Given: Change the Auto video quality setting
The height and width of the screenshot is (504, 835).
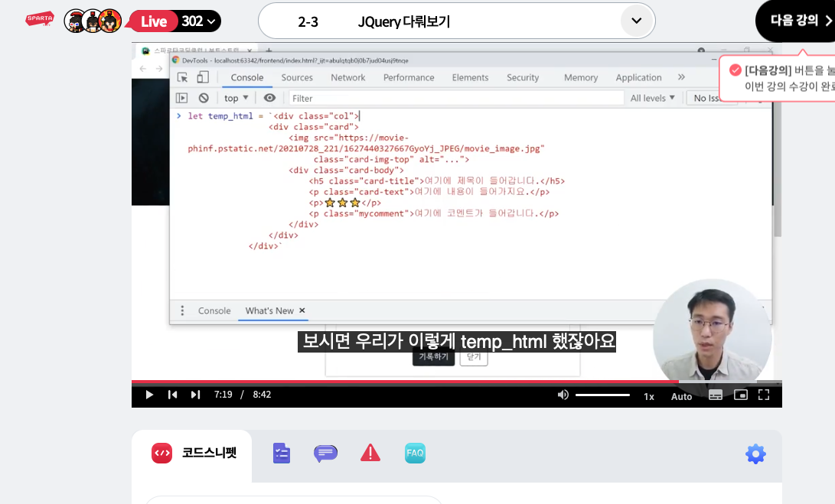Looking at the screenshot, I should (681, 396).
